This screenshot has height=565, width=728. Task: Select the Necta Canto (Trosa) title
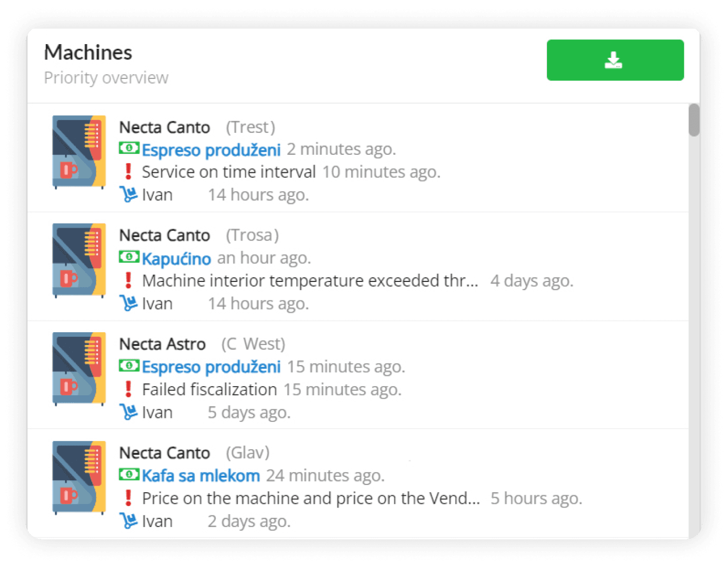pos(165,235)
